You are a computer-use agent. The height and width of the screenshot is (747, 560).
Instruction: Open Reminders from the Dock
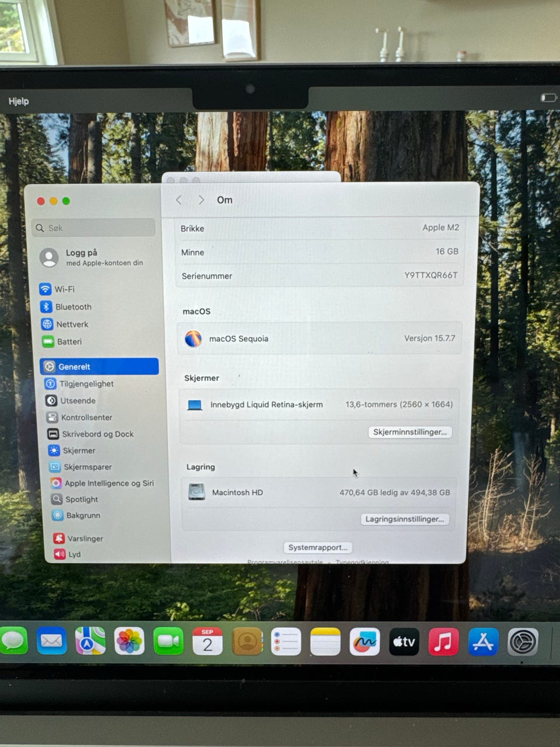click(x=286, y=641)
